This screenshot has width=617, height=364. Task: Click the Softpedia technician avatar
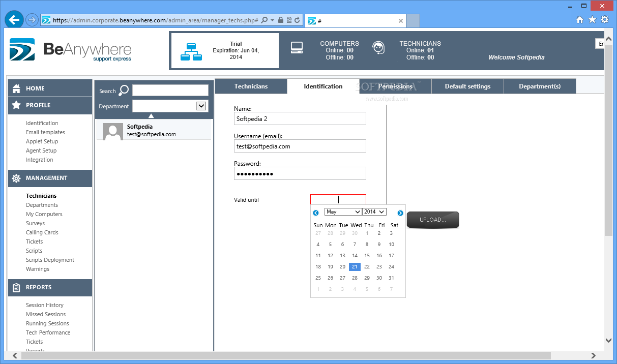click(112, 131)
